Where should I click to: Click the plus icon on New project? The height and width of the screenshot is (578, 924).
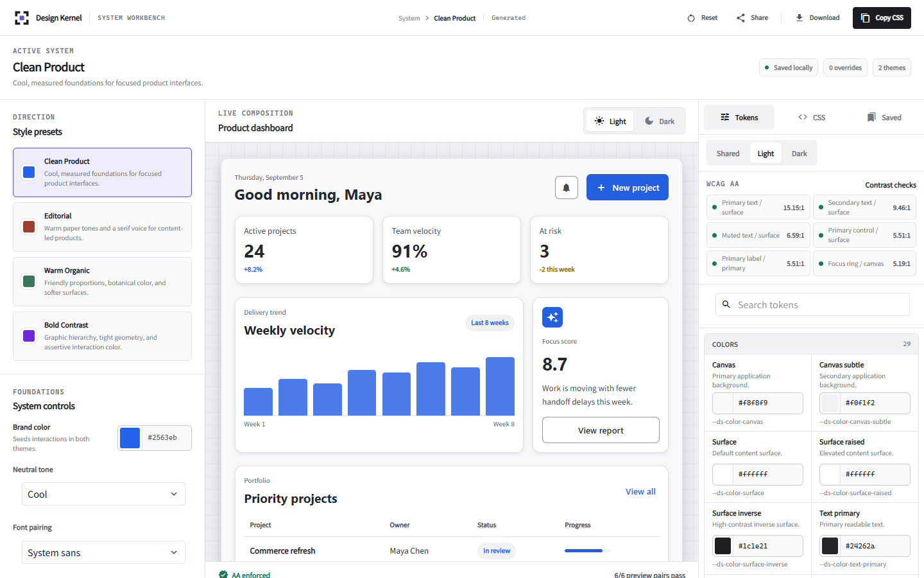(x=601, y=188)
